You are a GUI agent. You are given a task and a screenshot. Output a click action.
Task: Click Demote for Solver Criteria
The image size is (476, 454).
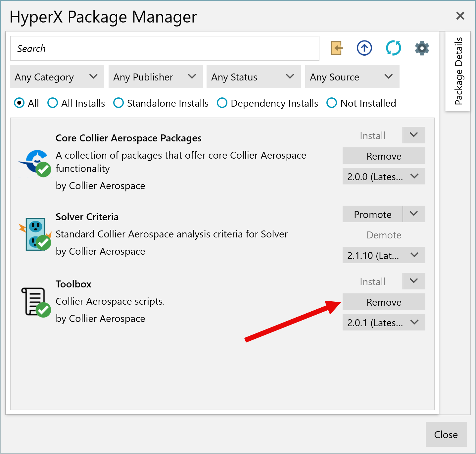pyautogui.click(x=384, y=234)
